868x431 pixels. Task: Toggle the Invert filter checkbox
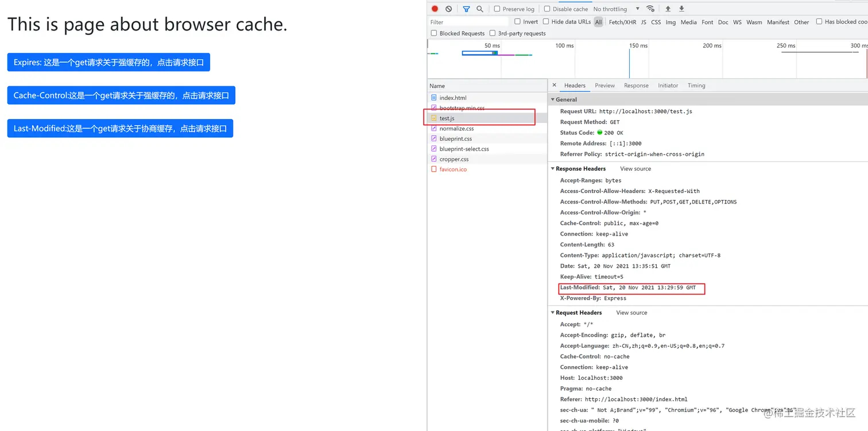(517, 22)
